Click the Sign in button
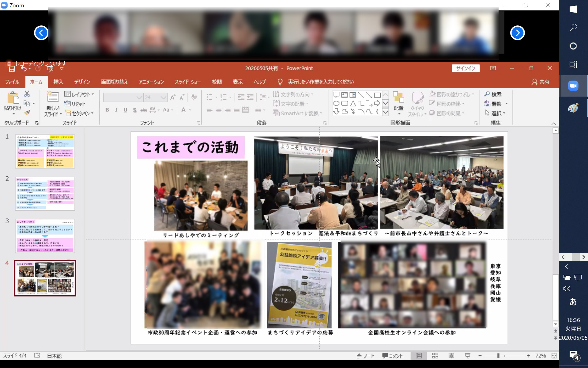This screenshot has width=588, height=368. (x=466, y=68)
